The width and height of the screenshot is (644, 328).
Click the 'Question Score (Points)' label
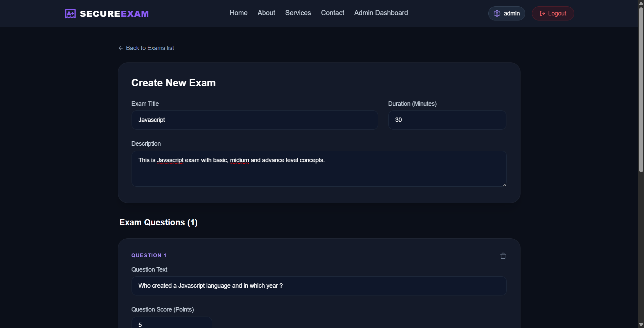point(162,310)
